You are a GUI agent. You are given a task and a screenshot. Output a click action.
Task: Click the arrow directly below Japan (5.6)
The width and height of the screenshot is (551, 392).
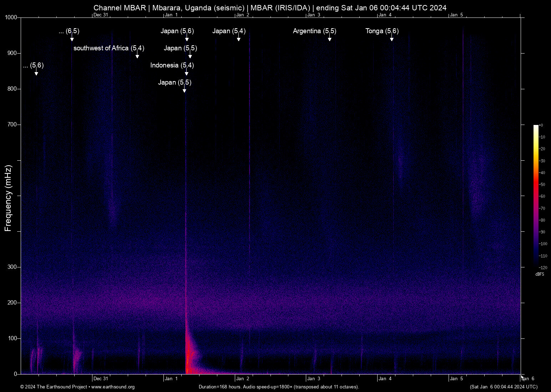[187, 38]
